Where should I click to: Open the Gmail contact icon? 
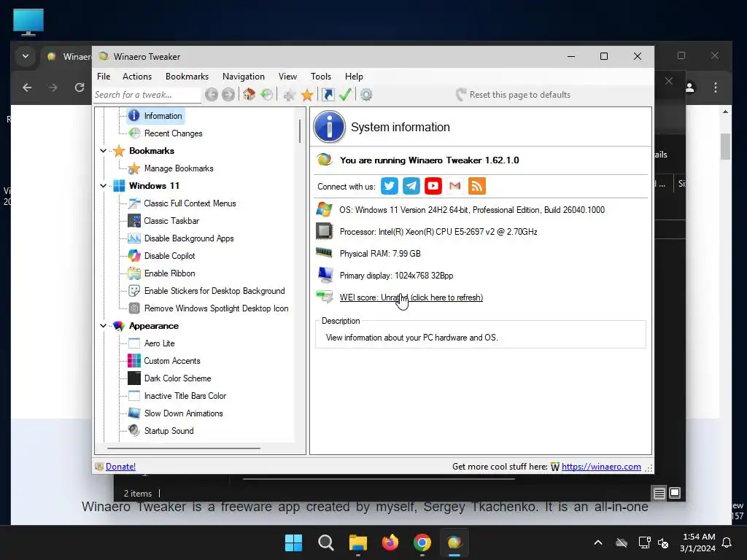pos(455,186)
